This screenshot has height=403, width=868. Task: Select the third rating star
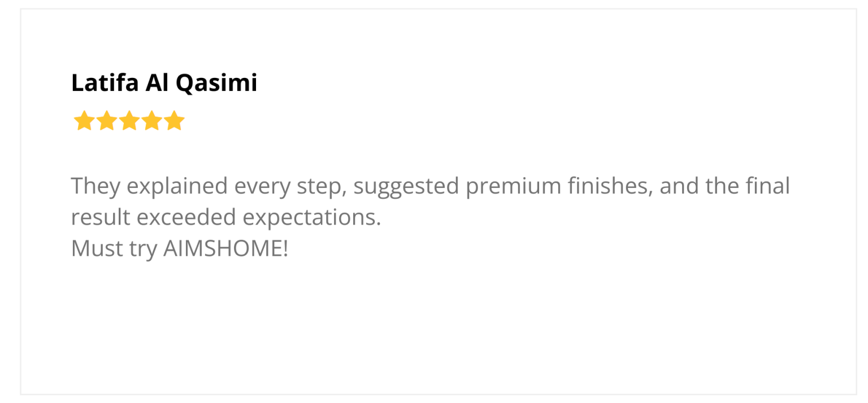point(129,121)
